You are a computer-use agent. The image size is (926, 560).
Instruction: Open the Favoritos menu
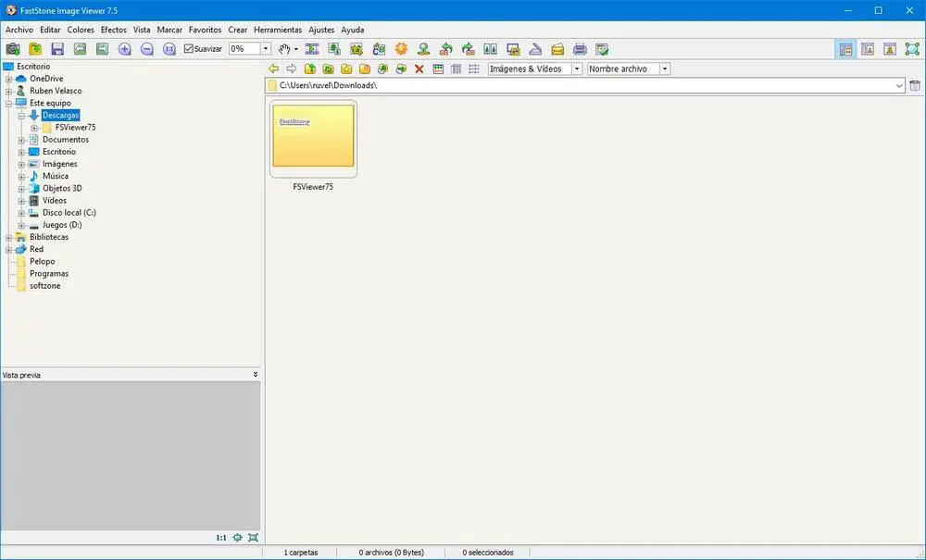point(205,30)
